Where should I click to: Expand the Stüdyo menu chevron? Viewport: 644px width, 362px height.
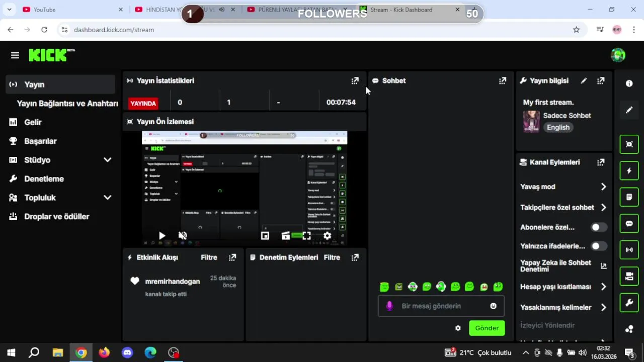tap(107, 160)
